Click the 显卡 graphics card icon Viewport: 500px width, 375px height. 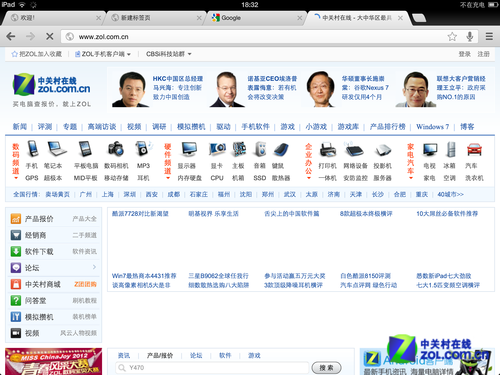pos(217,149)
